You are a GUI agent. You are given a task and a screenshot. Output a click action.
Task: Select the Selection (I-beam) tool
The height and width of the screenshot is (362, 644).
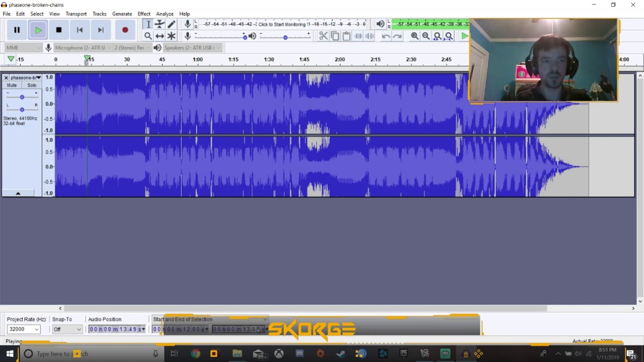point(148,24)
